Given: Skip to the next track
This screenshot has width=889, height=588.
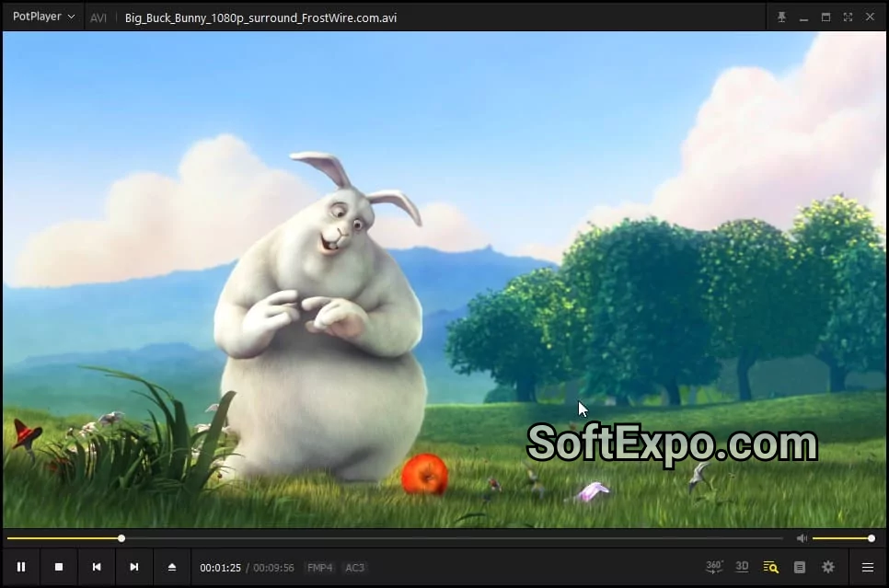Looking at the screenshot, I should tap(134, 568).
